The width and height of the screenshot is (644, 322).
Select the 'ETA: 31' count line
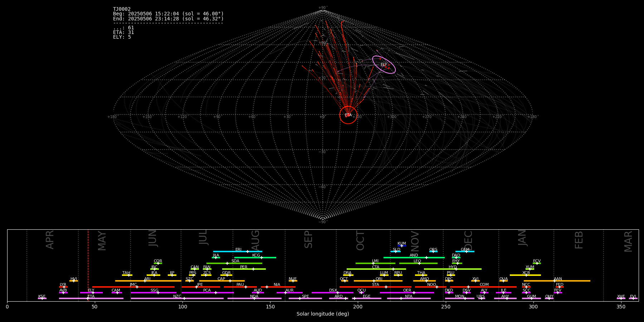point(123,33)
